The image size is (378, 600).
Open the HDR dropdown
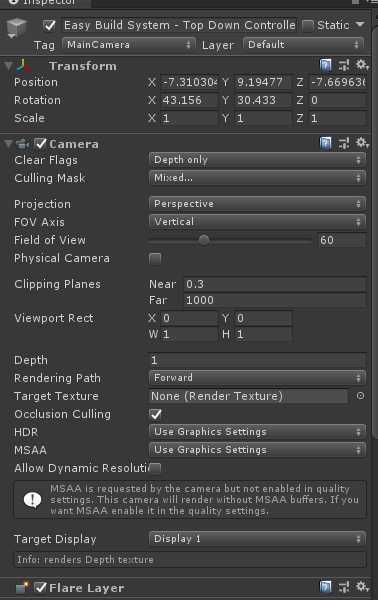[257, 432]
